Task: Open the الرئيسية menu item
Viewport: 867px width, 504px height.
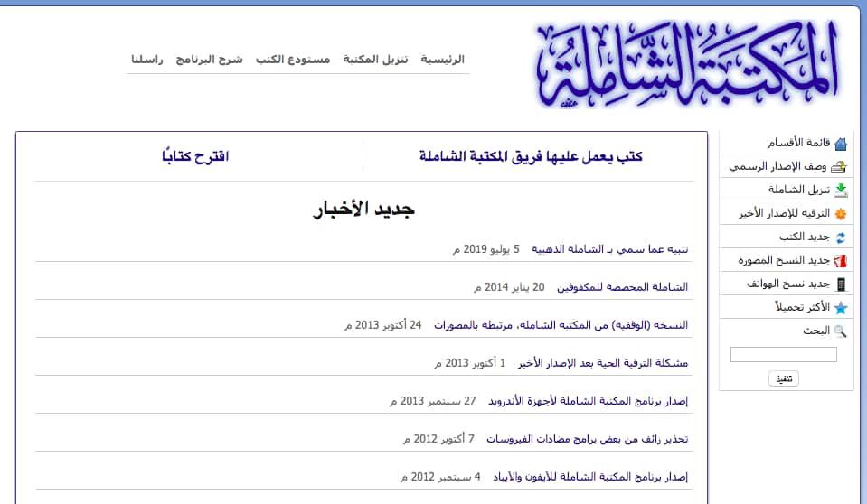Action: [442, 60]
